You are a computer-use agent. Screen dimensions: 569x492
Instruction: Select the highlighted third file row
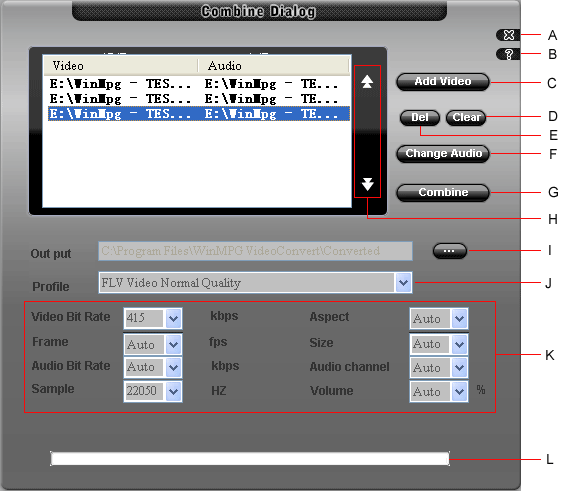coord(199,114)
